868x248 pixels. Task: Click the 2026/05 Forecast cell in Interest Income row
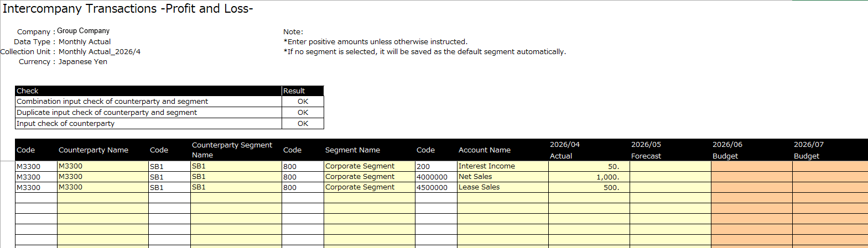pos(671,166)
